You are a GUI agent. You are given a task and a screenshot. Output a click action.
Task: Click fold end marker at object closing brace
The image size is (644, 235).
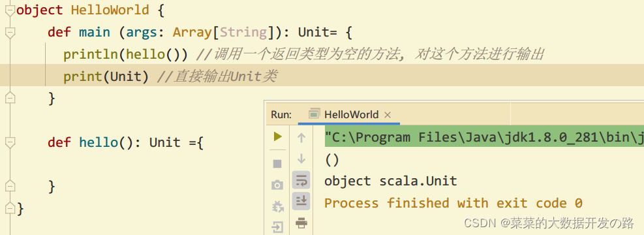coord(10,208)
